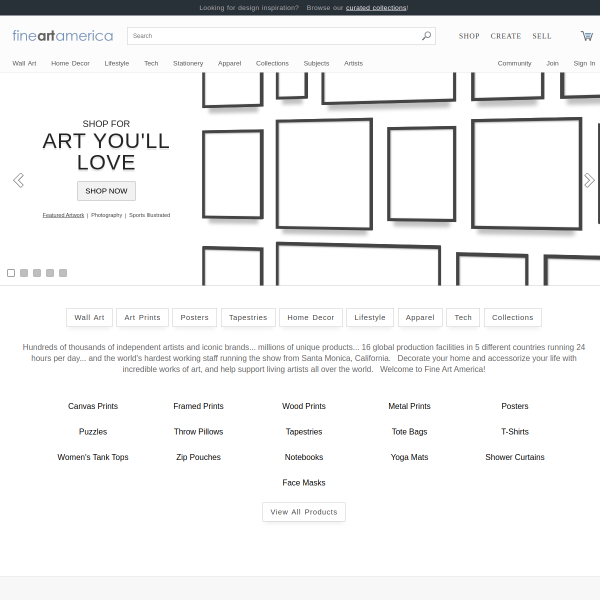
Task: Open Zip Pouches product link
Action: 198,457
